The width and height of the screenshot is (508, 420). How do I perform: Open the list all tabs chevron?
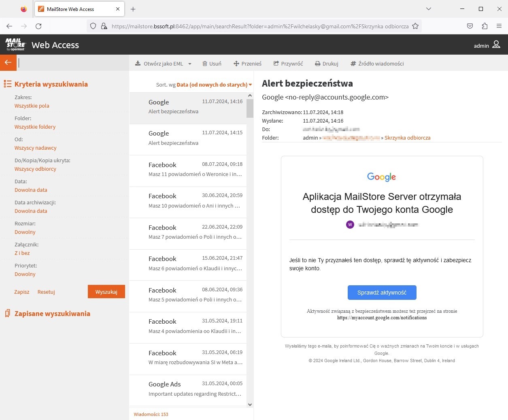coord(429,9)
